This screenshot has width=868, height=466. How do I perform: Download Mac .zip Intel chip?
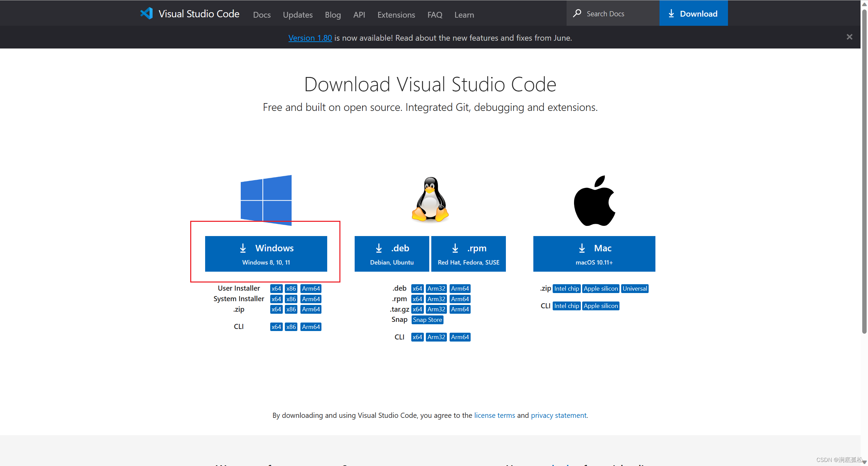pyautogui.click(x=567, y=289)
